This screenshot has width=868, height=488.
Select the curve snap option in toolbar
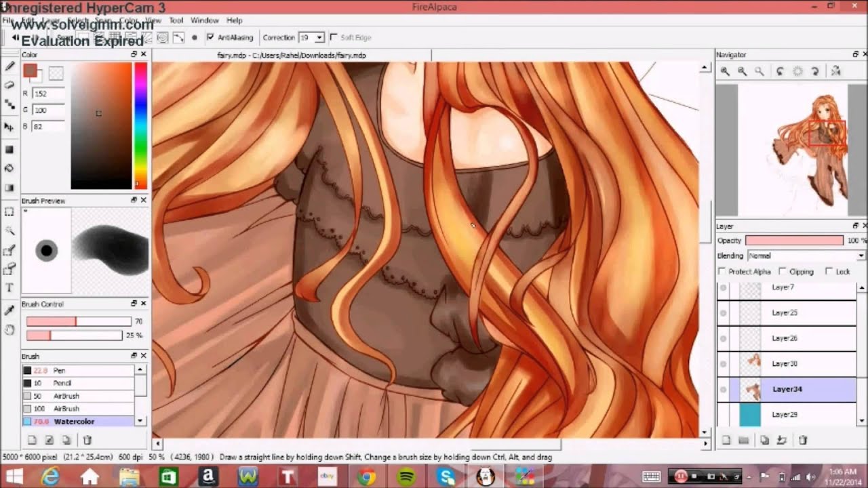click(178, 37)
